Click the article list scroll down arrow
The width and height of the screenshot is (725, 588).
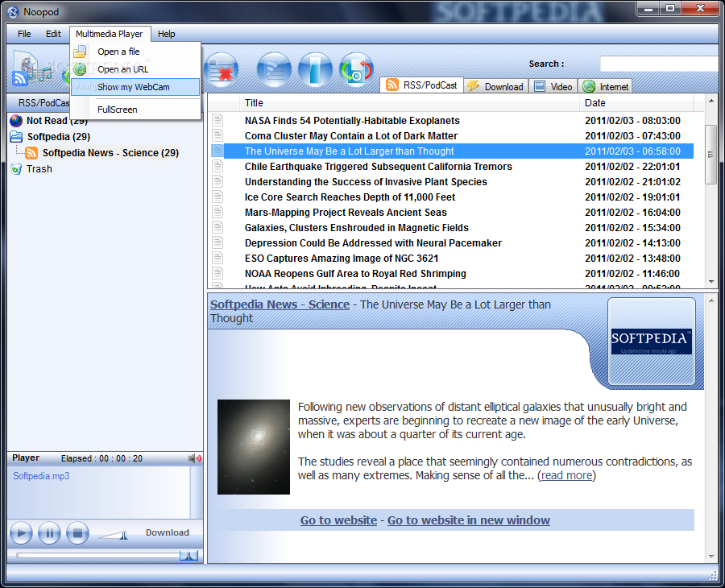point(710,282)
